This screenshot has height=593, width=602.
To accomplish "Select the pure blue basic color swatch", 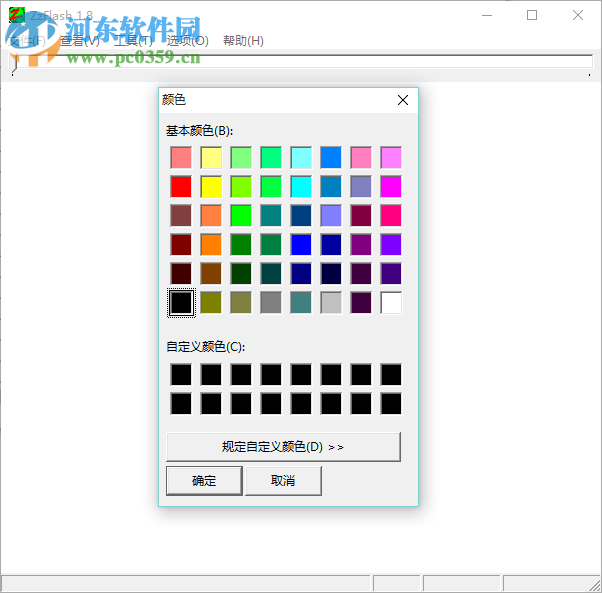I will click(301, 244).
